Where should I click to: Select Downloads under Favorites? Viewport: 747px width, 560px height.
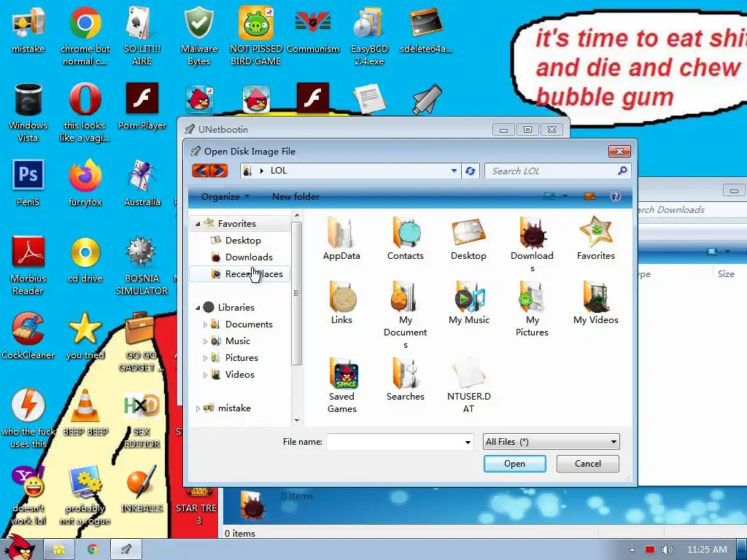tap(248, 257)
